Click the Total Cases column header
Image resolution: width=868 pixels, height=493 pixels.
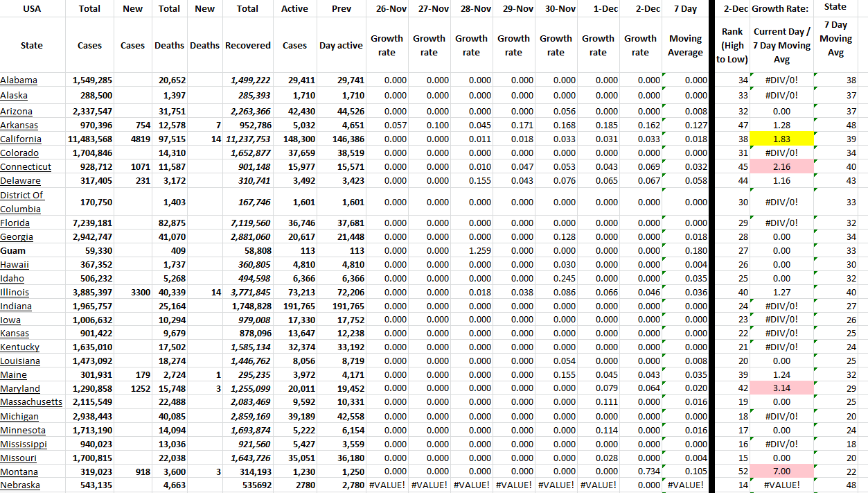tap(89, 28)
